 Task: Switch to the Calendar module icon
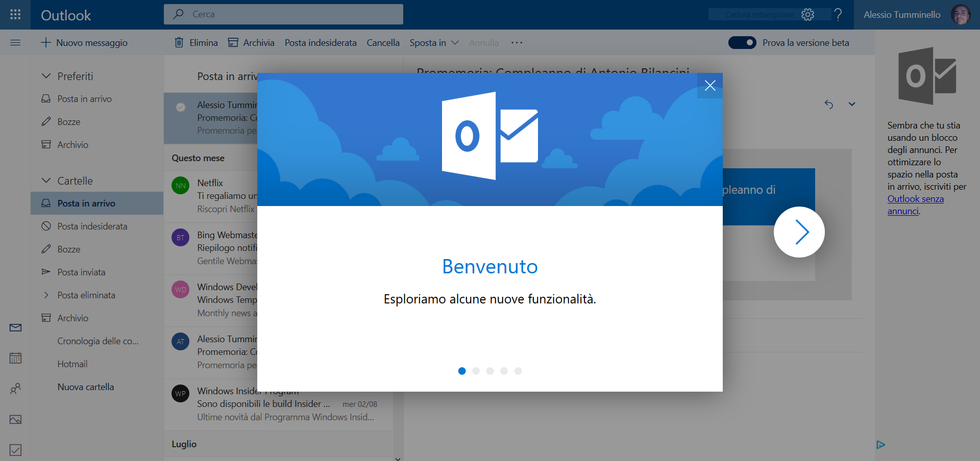point(15,358)
